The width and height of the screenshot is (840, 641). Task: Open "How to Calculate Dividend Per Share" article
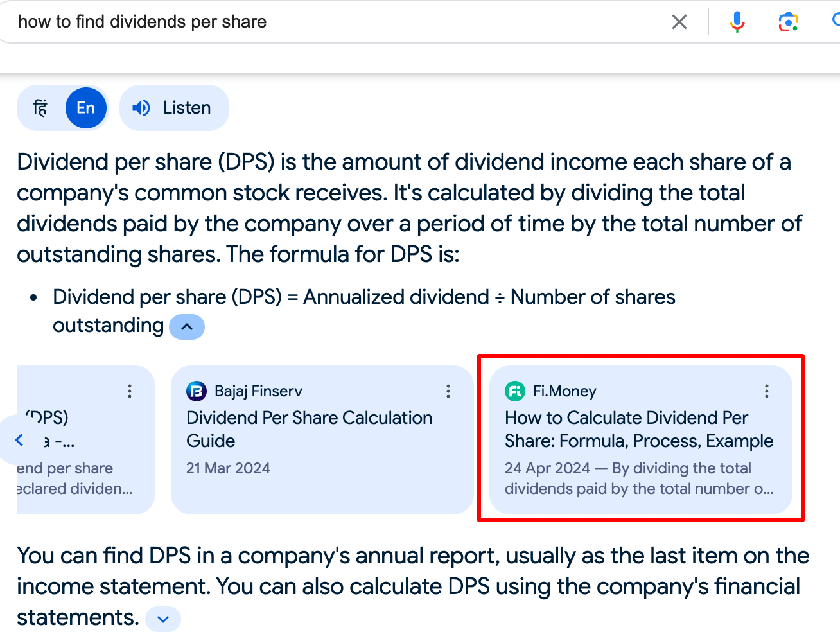pos(638,429)
